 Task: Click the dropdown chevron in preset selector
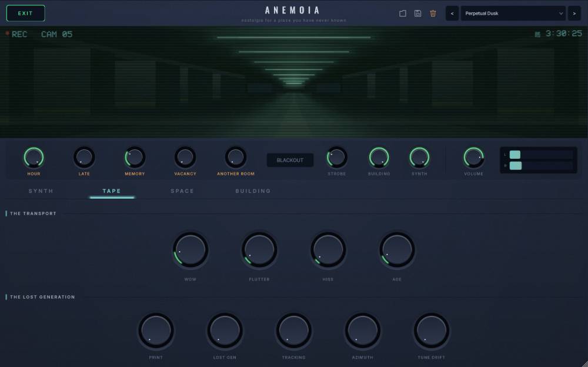[560, 14]
